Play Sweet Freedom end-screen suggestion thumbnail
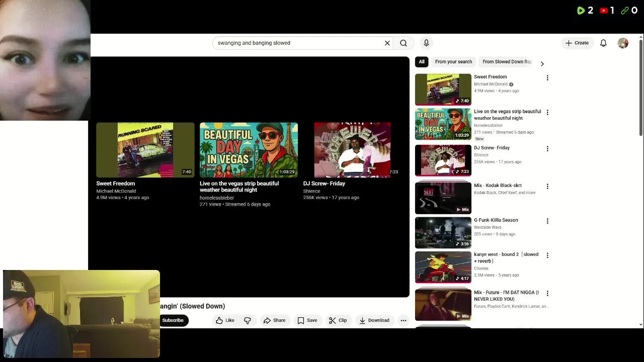644x362 pixels. pos(145,150)
